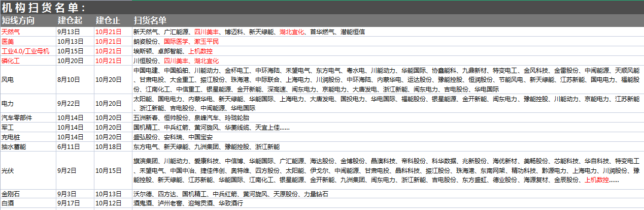The width and height of the screenshot is (644, 210).
Task: Select the stock list 埃斯顿、卓郎智能、上机数控
Action: 388,51
